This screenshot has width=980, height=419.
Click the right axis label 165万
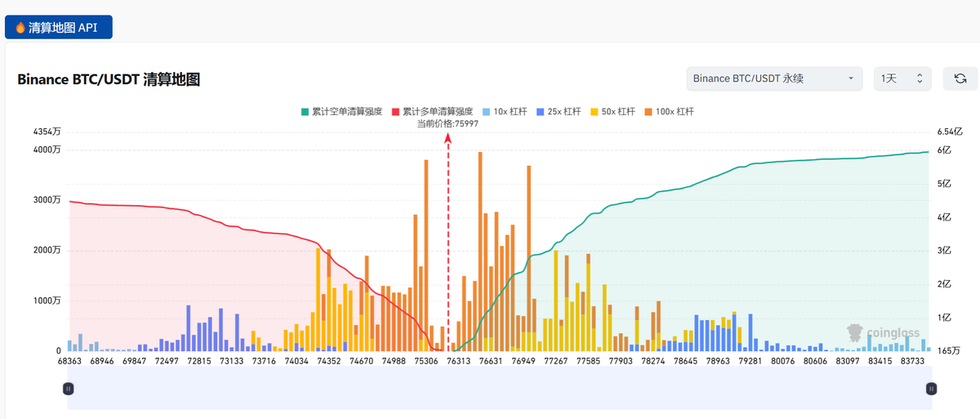point(949,351)
